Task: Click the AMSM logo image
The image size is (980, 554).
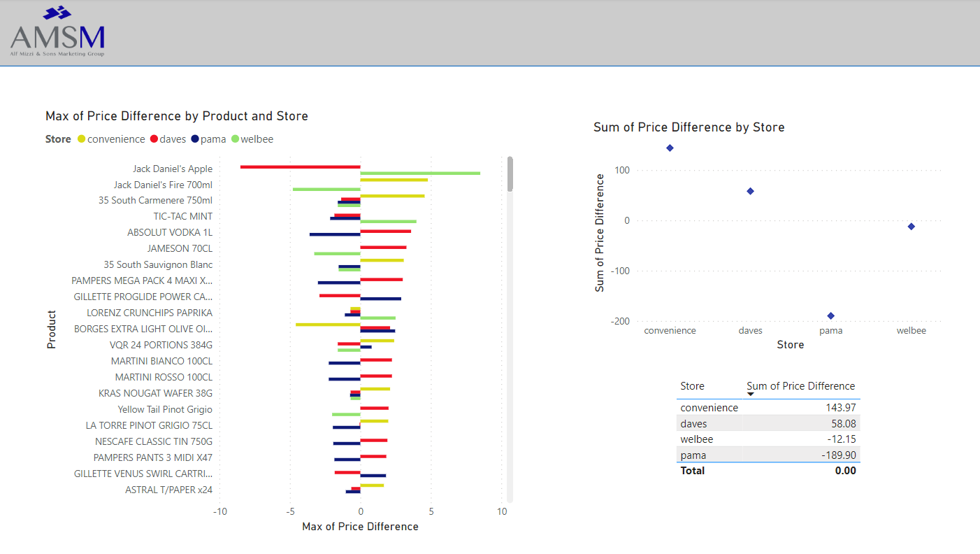Action: coord(58,31)
